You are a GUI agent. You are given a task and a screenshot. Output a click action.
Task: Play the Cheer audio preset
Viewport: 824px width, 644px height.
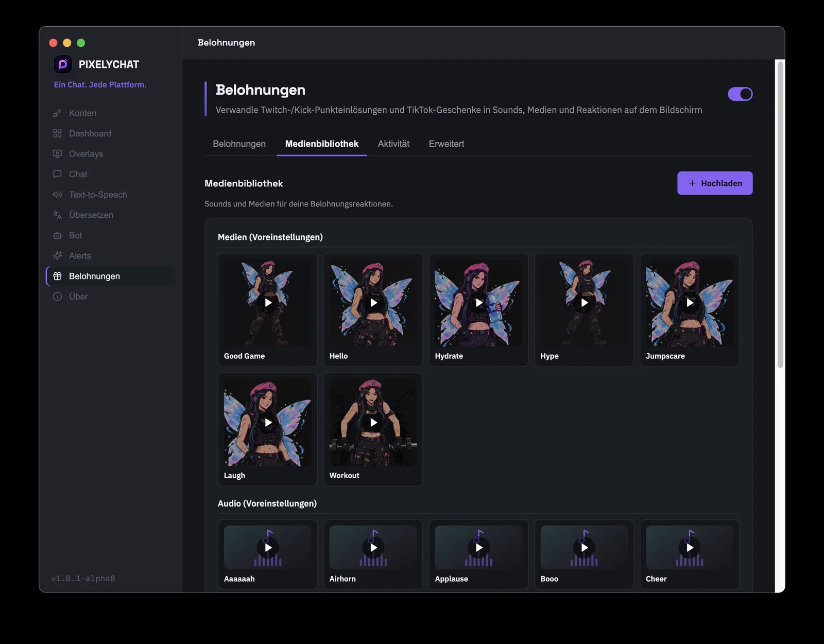tap(690, 547)
